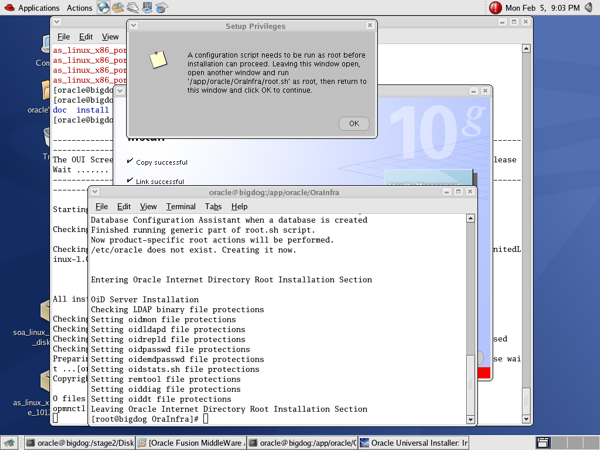Click the Show Desktop taskbar icon
The height and width of the screenshot is (450, 600).
click(x=9, y=443)
